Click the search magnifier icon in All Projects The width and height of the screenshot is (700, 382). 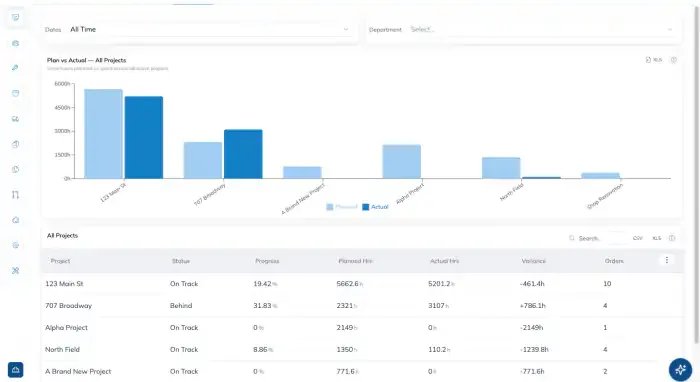click(572, 238)
